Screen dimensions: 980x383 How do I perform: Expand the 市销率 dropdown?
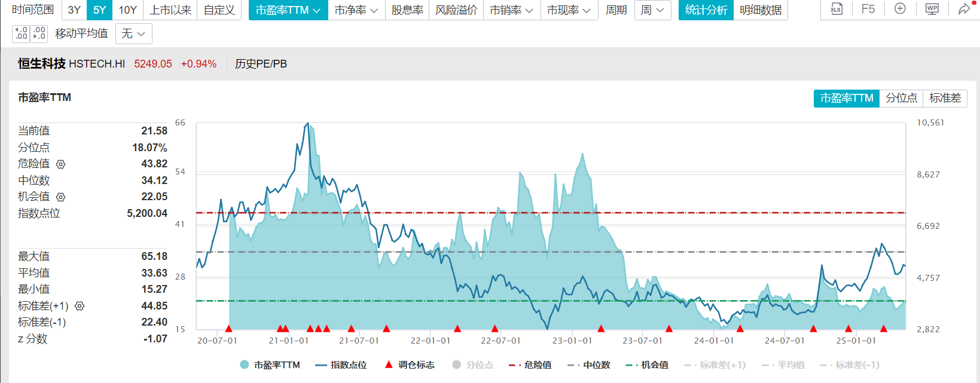click(512, 10)
